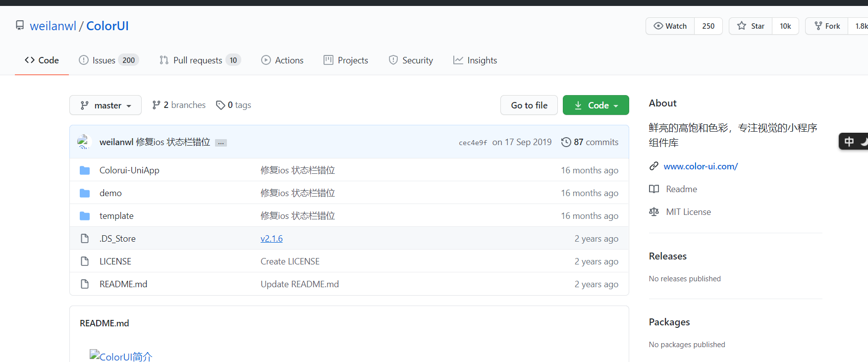Open the Insights tab
The height and width of the screenshot is (362, 868).
tap(475, 60)
